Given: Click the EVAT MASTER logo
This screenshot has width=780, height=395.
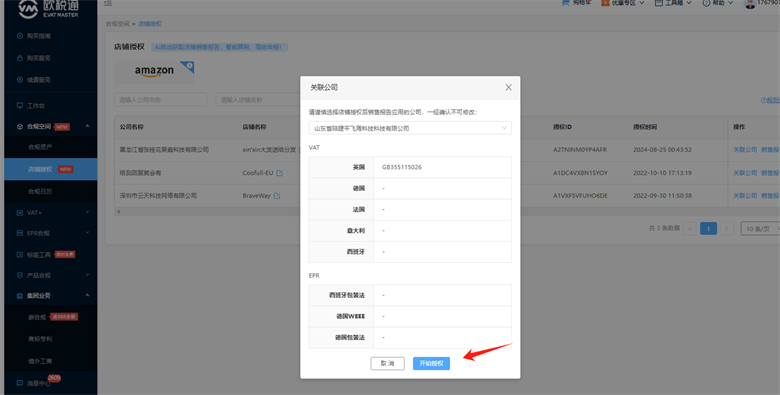Looking at the screenshot, I should (48, 8).
